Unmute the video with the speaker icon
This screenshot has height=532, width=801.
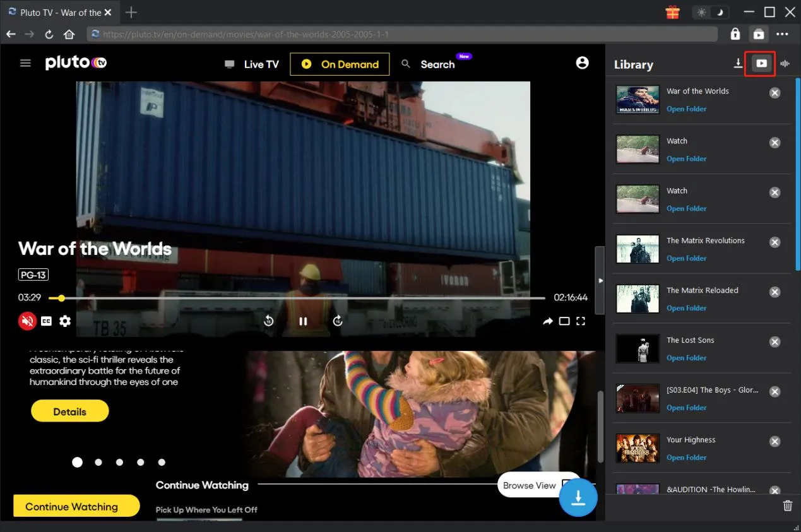click(27, 321)
